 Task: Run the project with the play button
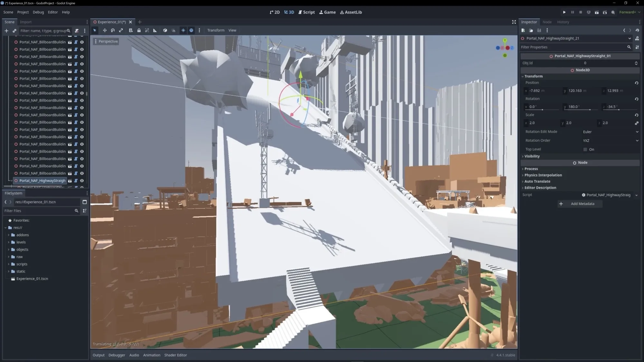[x=564, y=12]
